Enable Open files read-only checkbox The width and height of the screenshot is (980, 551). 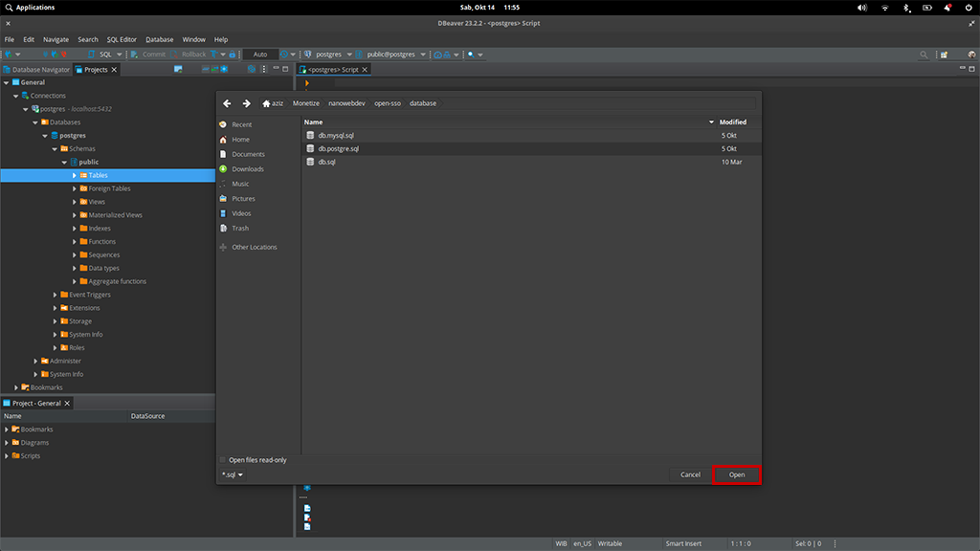point(224,460)
